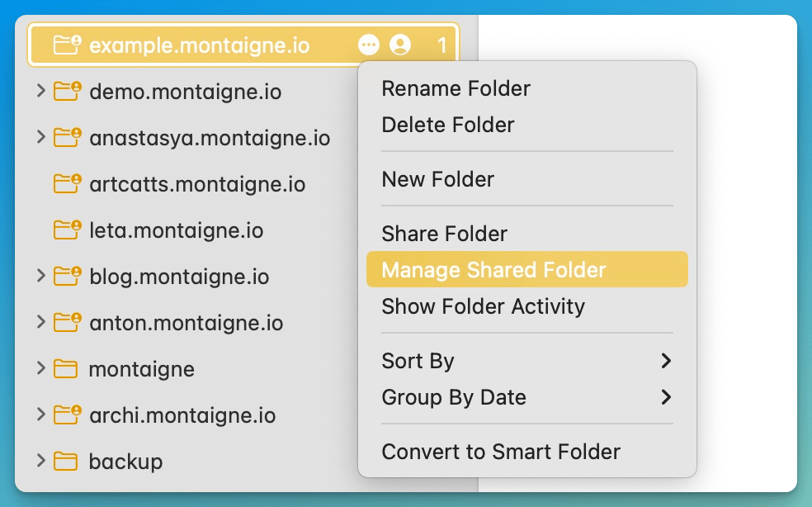Click the leta.montaigne.io shared folder icon

pyautogui.click(x=67, y=230)
